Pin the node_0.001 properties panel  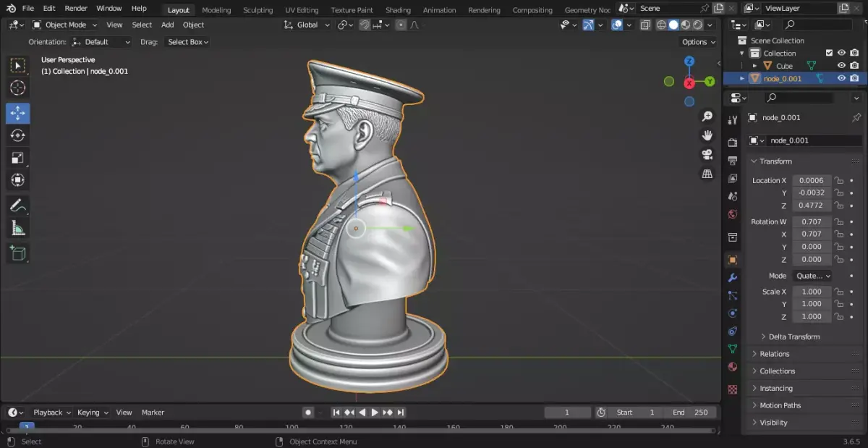[856, 117]
